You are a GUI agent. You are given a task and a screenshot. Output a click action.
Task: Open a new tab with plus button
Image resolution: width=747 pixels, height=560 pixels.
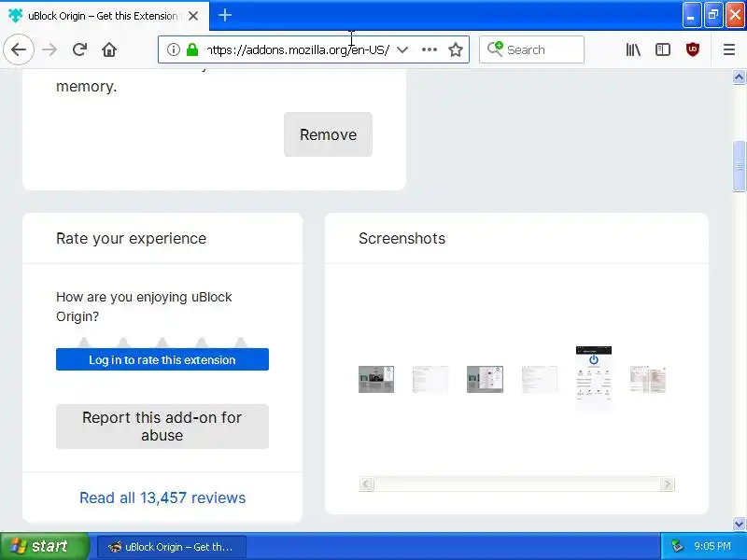click(x=225, y=15)
